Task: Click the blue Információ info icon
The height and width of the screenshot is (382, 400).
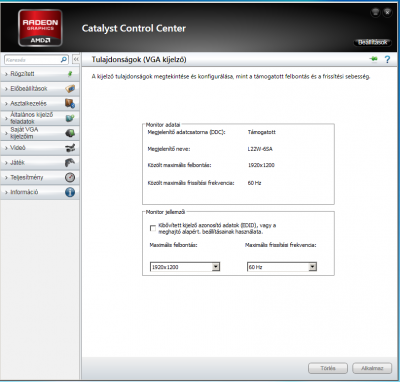Action: point(70,192)
